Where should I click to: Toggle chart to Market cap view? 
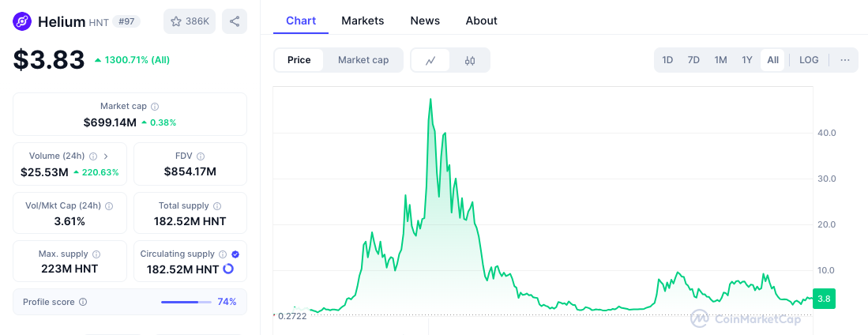(x=363, y=60)
